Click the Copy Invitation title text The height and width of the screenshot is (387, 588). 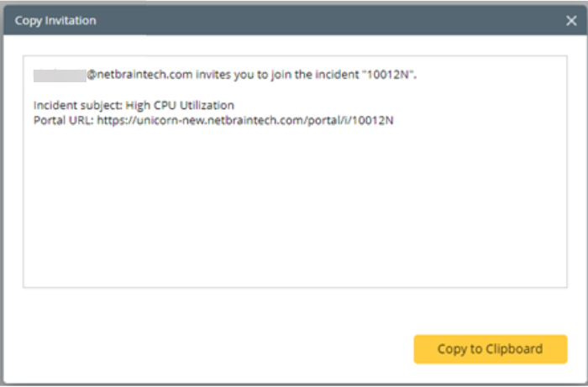55,20
